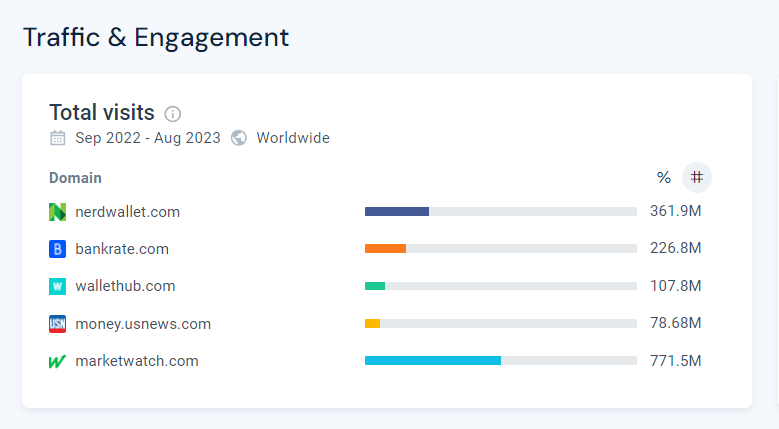Switch to percentage view
779x429 pixels.
(664, 177)
